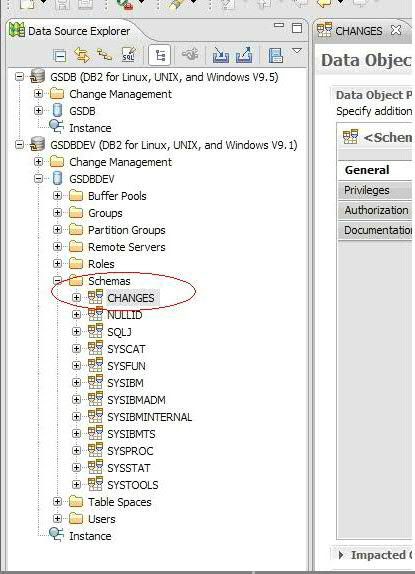Collapse the GSDB V9.5 connection node
This screenshot has width=415, height=574.
pyautogui.click(x=19, y=77)
